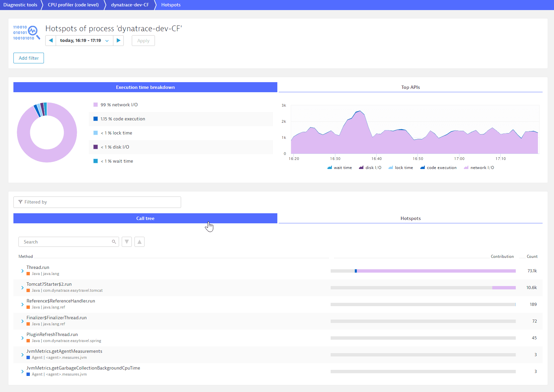554x392 pixels.
Task: Sort by Contribution column header
Action: click(x=502, y=257)
